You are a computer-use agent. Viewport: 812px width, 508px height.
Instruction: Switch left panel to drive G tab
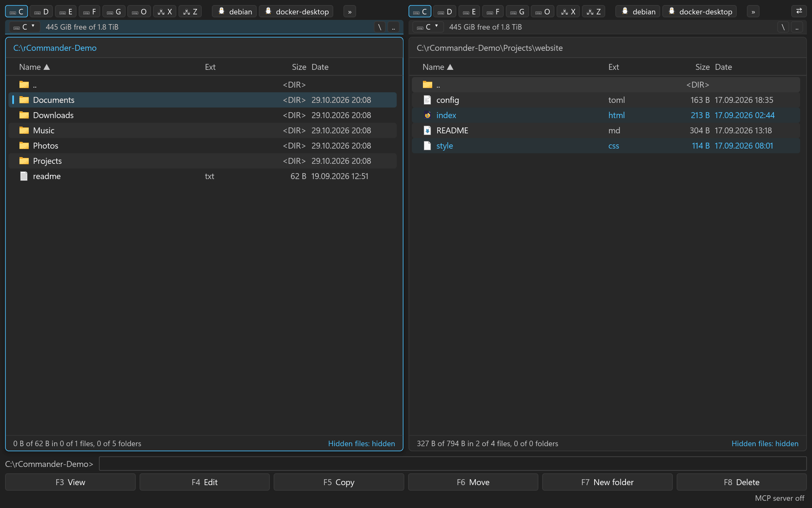point(114,11)
